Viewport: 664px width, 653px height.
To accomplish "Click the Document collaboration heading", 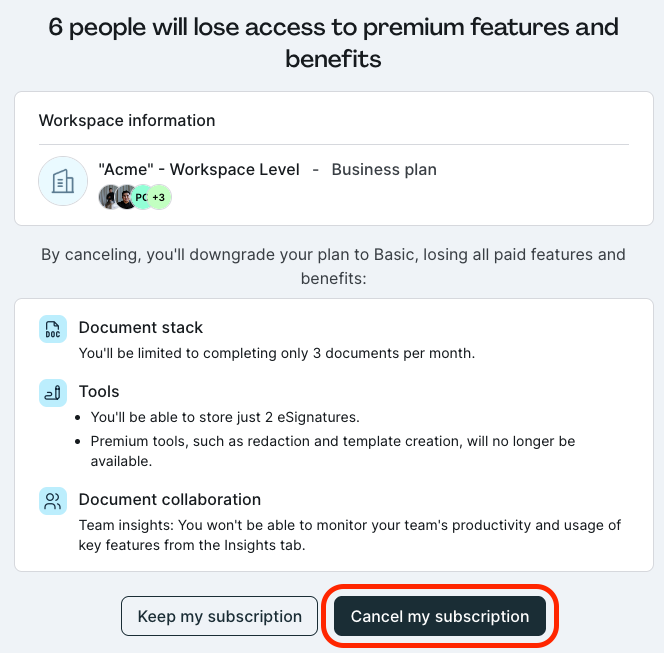I will click(x=170, y=499).
